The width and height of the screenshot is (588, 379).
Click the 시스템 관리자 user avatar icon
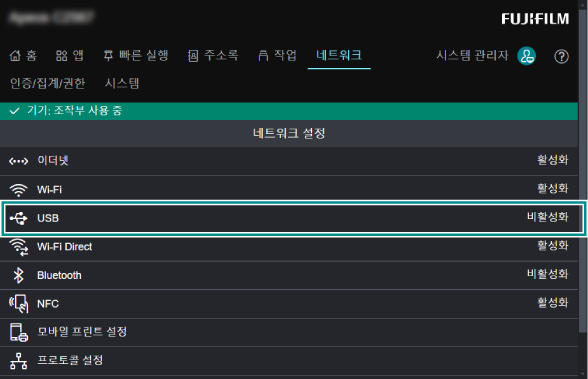(526, 56)
